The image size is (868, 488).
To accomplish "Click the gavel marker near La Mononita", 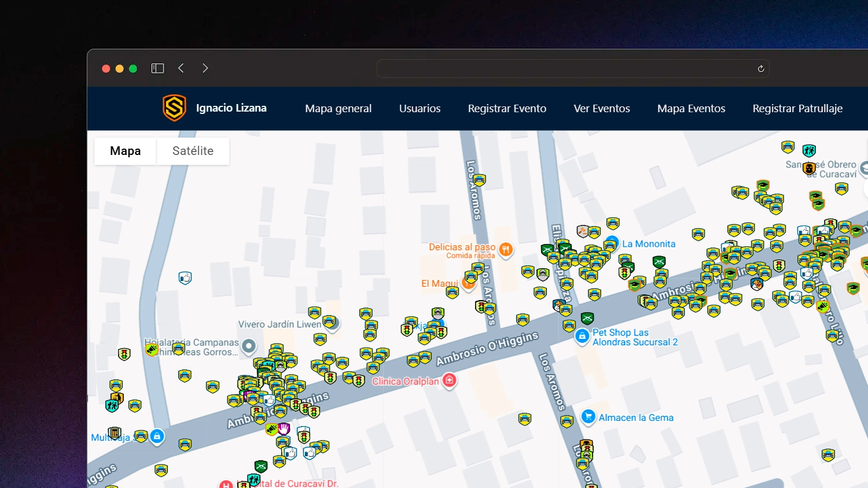I will click(x=583, y=232).
